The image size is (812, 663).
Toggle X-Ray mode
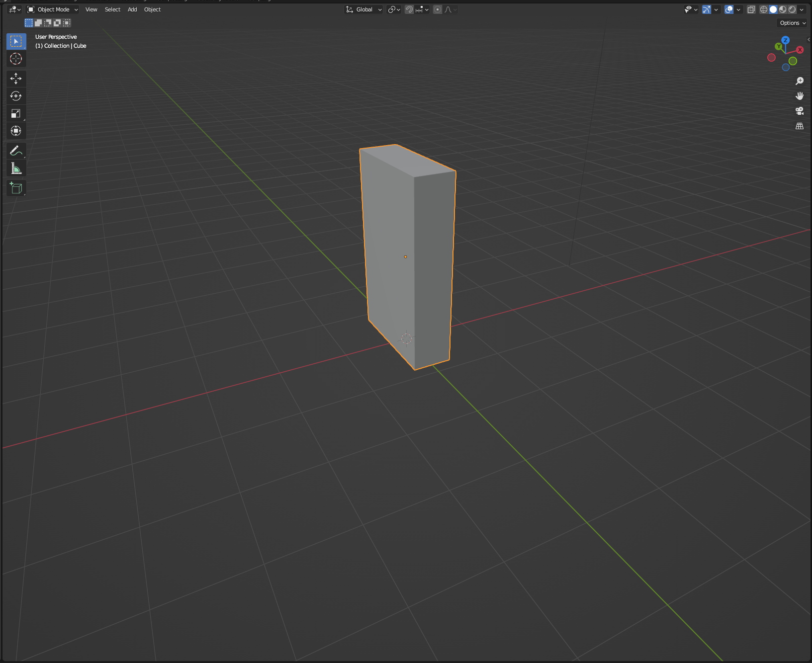pos(751,9)
